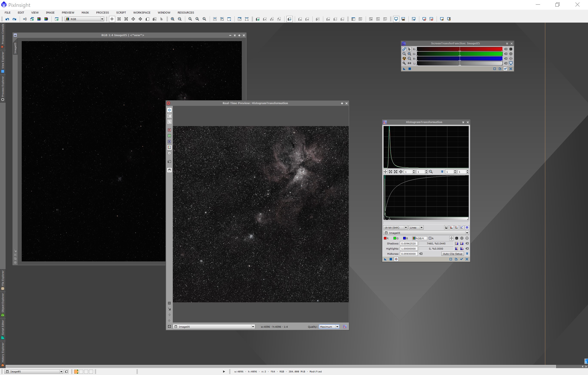588x375 pixels.
Task: Click the Real-Time Preview circle mode icon
Action: coord(169,110)
